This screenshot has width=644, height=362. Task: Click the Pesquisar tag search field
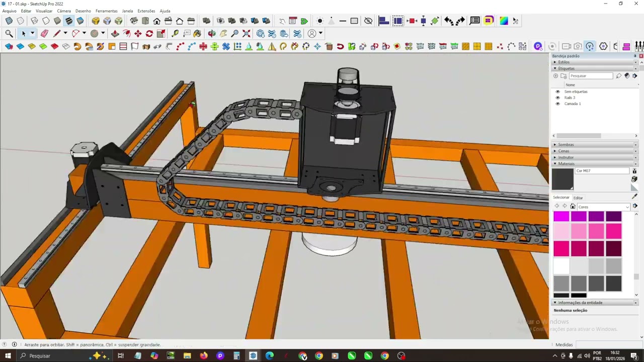pyautogui.click(x=591, y=76)
